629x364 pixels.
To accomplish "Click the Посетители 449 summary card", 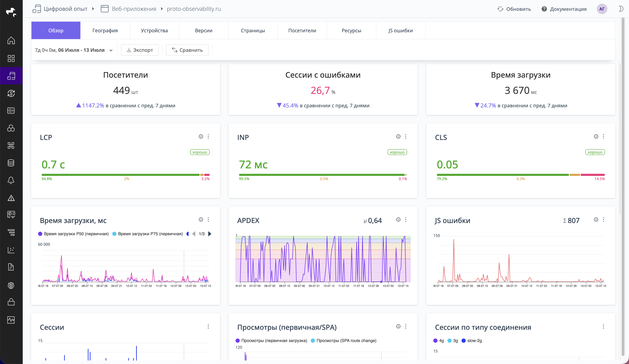I will (126, 90).
